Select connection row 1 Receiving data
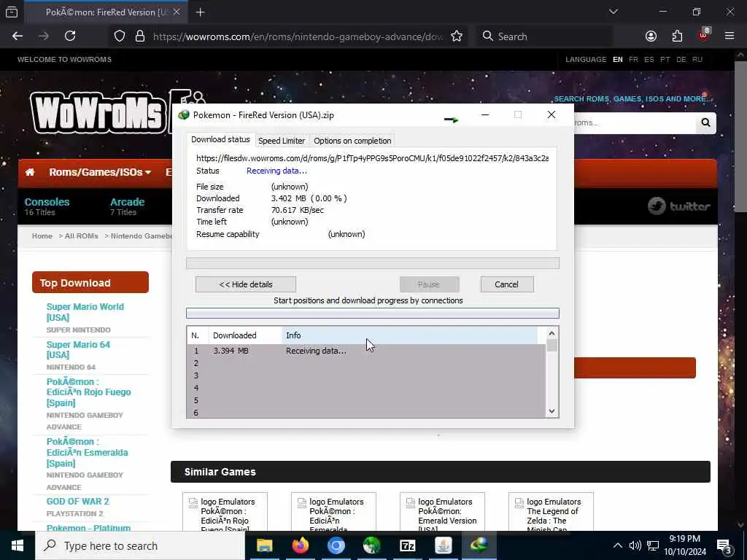 coord(366,351)
